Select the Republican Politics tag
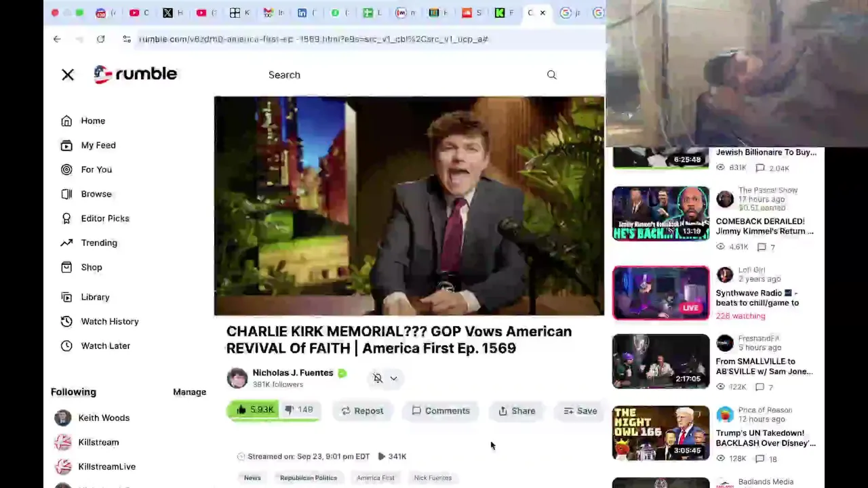Image resolution: width=868 pixels, height=488 pixels. click(309, 478)
